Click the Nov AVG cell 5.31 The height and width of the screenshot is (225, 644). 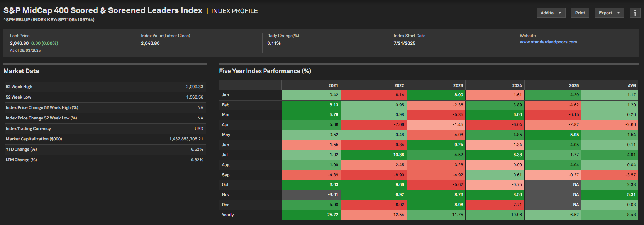(x=610, y=195)
